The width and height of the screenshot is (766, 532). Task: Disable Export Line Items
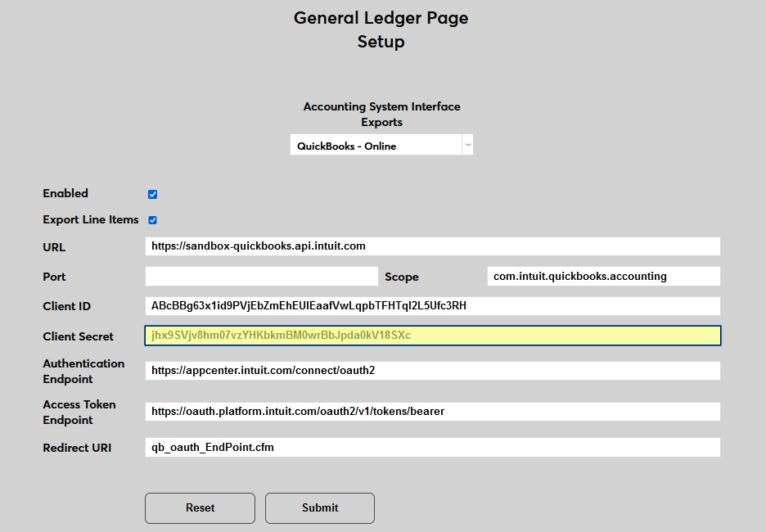point(152,219)
